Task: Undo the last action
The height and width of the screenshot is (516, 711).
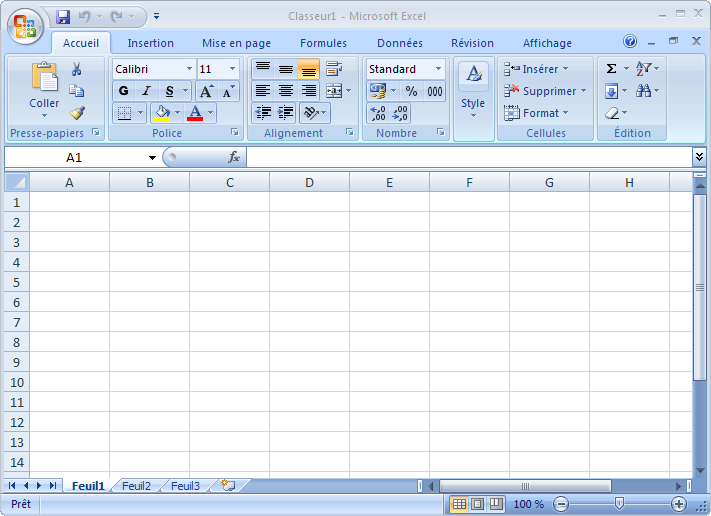Action: pyautogui.click(x=84, y=17)
